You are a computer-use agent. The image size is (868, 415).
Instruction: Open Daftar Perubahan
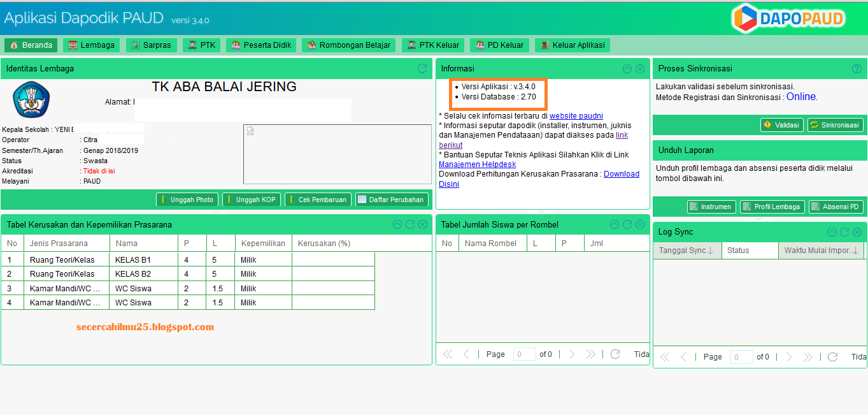coord(392,200)
